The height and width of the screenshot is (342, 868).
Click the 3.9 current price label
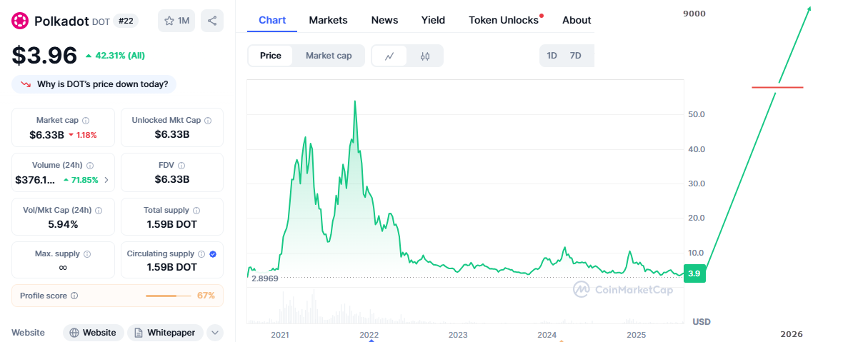694,273
